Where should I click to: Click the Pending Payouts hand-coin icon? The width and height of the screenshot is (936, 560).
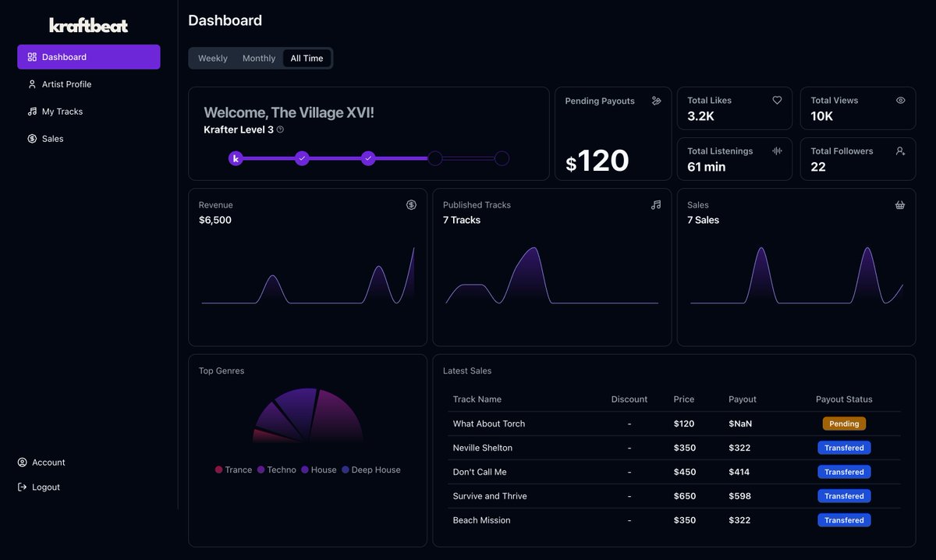656,101
